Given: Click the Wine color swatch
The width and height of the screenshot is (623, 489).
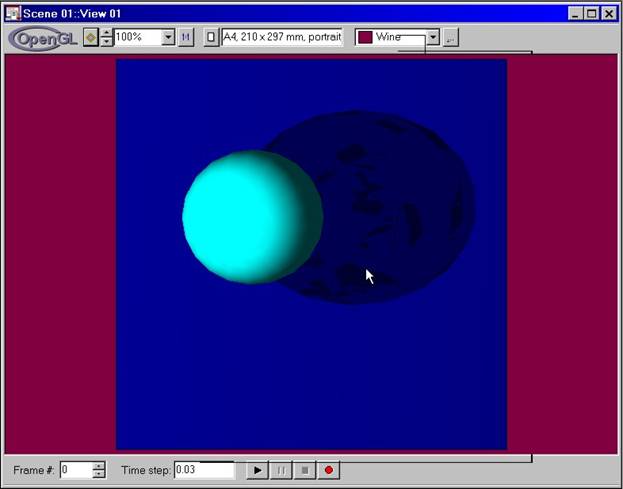Looking at the screenshot, I should tap(365, 37).
